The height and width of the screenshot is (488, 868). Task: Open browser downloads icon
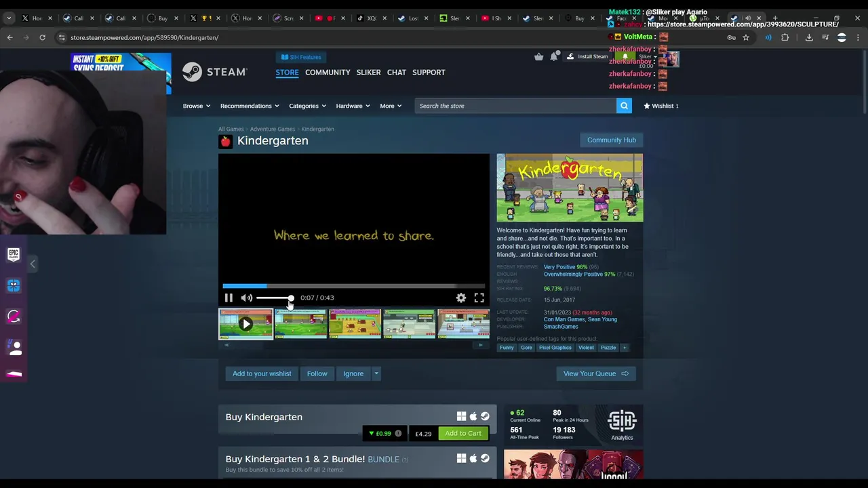(809, 37)
